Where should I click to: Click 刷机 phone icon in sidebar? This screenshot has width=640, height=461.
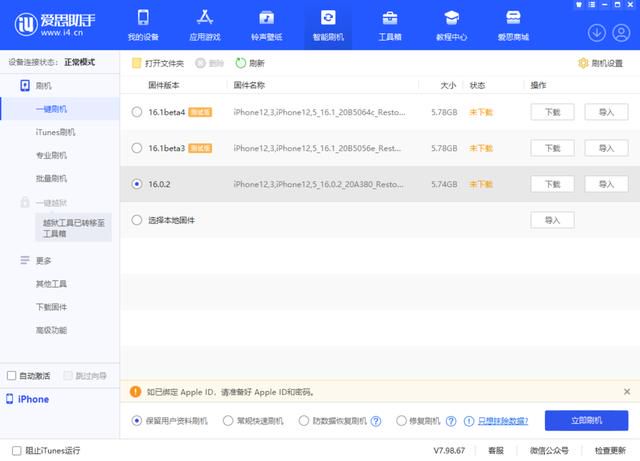click(x=25, y=85)
